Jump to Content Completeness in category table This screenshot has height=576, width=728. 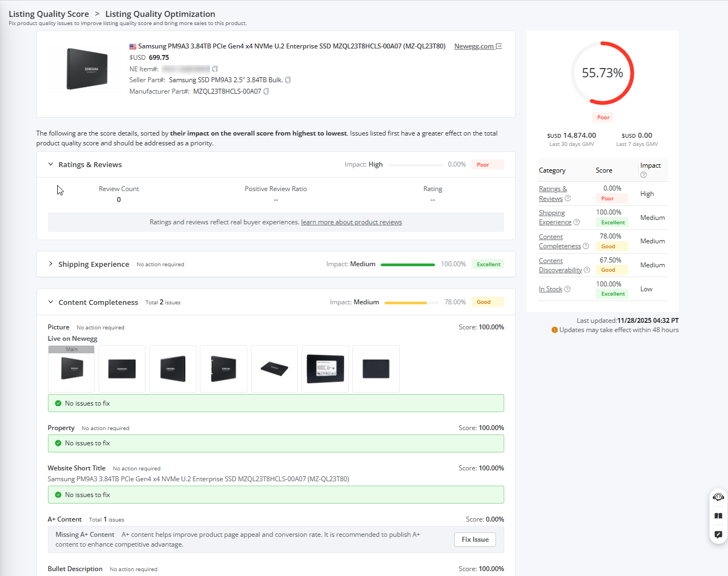559,241
